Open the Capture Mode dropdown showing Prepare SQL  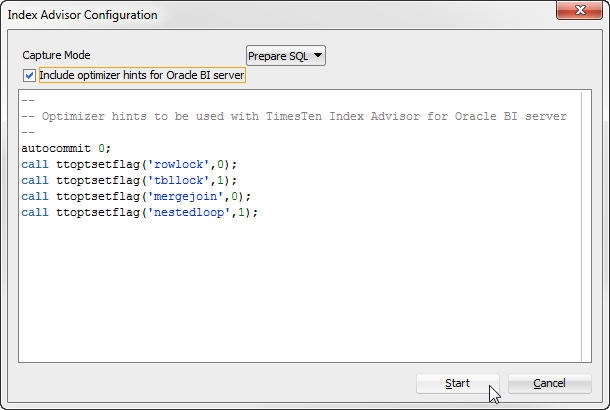(x=286, y=56)
